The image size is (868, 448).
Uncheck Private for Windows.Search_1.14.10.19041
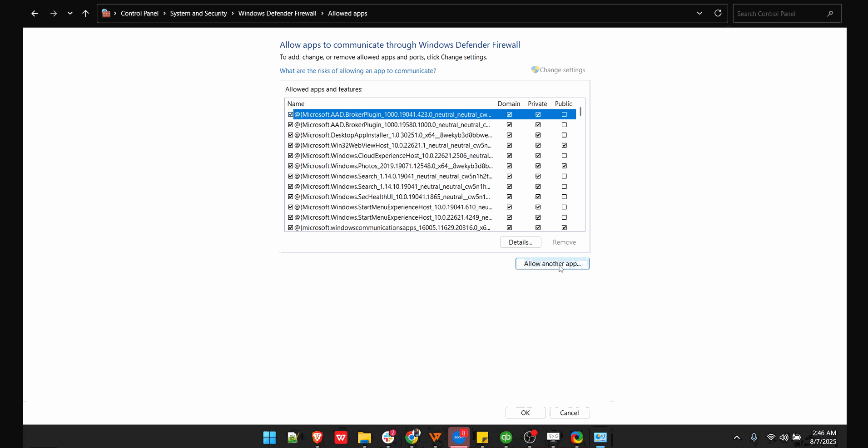click(x=538, y=187)
